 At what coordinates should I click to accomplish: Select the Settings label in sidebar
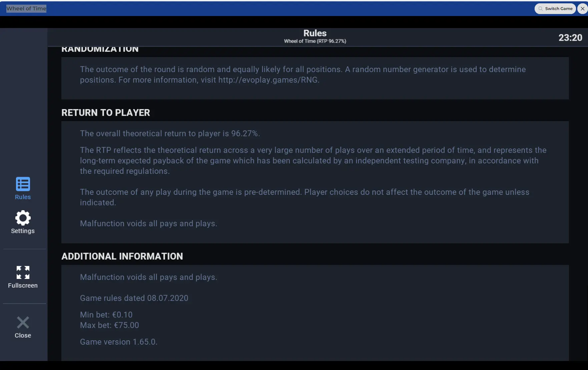click(23, 231)
